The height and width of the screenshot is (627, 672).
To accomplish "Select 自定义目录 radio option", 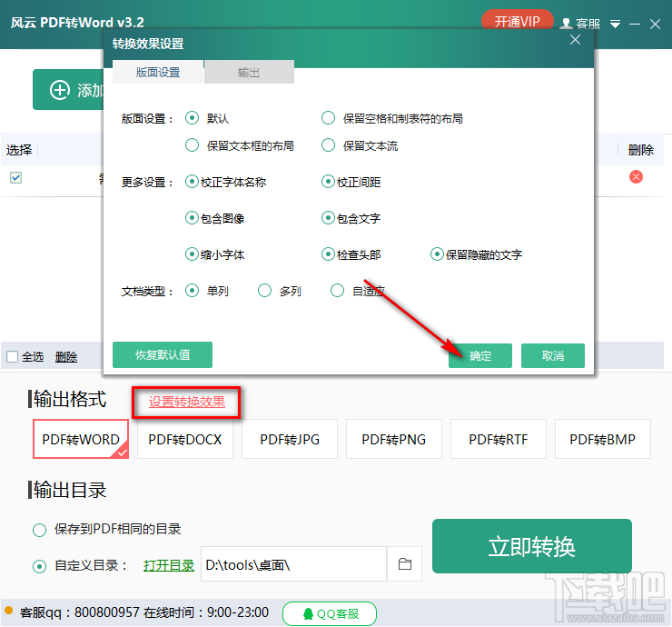I will coord(39,566).
